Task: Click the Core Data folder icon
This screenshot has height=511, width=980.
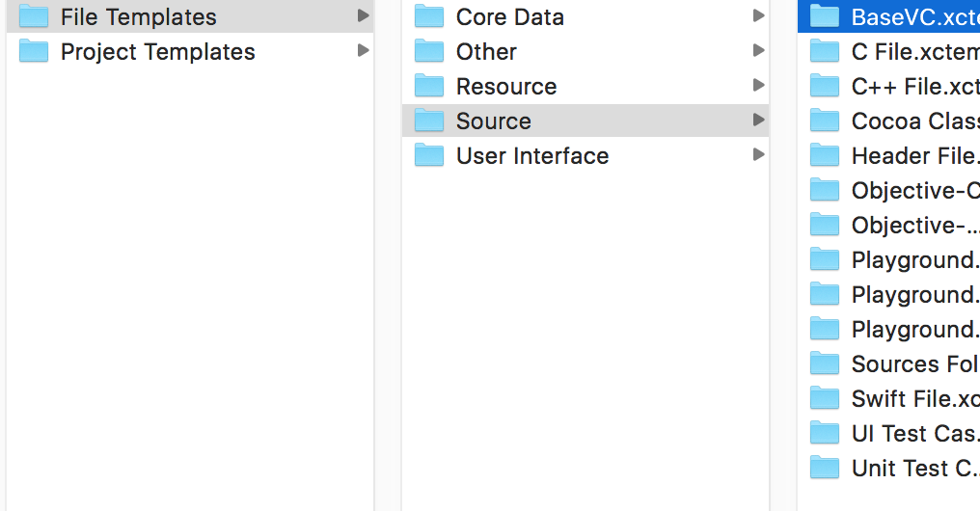Action: (429, 16)
